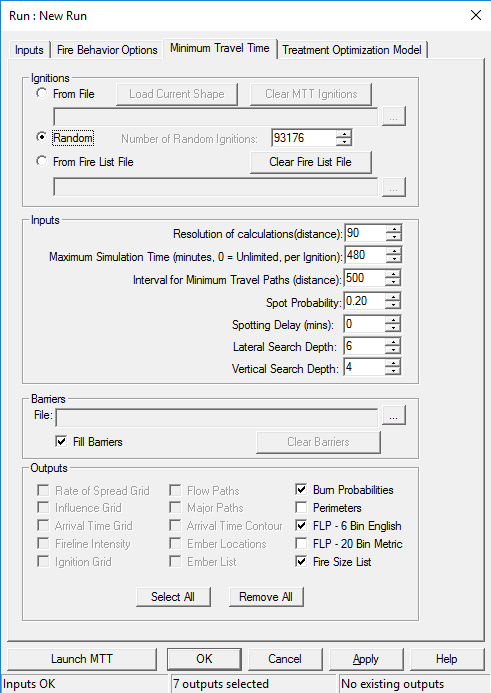The width and height of the screenshot is (491, 693).
Task: Decrease Resolution of calculations spinner
Action: coord(393,237)
